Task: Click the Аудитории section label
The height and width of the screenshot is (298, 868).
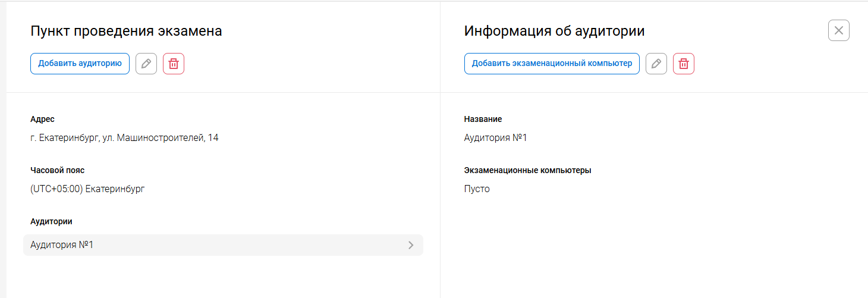Action: point(51,221)
